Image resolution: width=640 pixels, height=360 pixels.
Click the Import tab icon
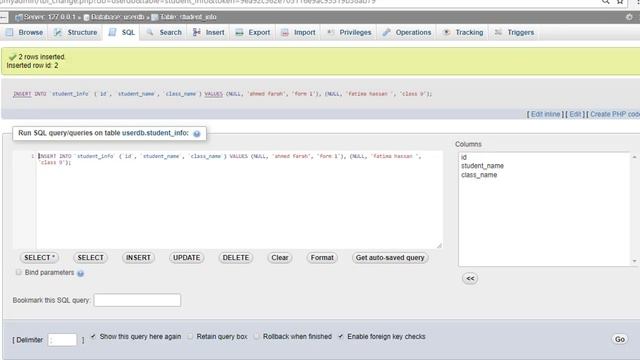[x=285, y=32]
